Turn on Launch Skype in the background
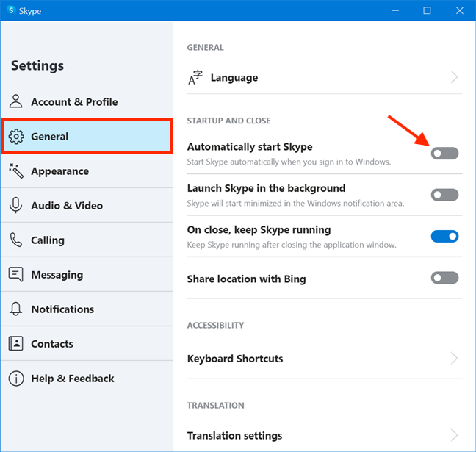 tap(444, 195)
